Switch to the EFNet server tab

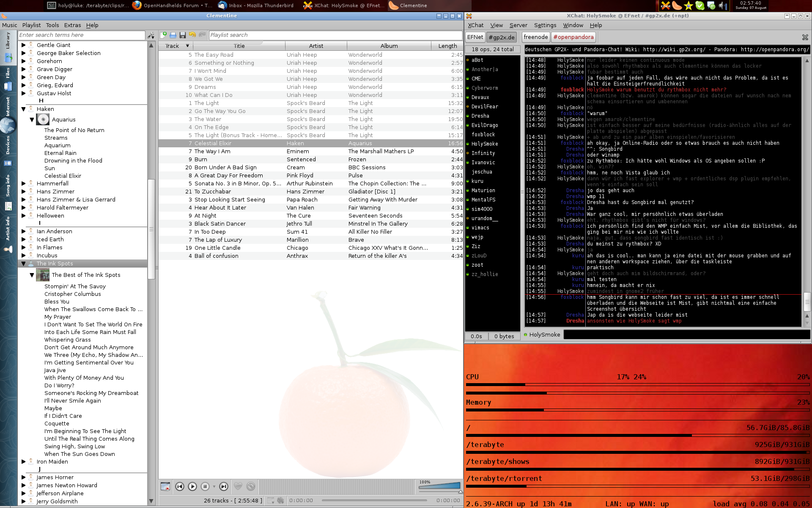(x=475, y=37)
